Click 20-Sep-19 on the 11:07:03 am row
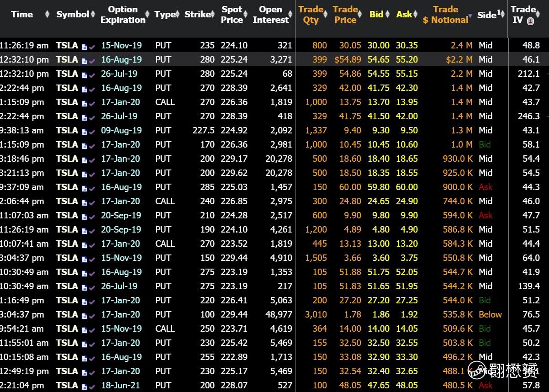 [121, 215]
